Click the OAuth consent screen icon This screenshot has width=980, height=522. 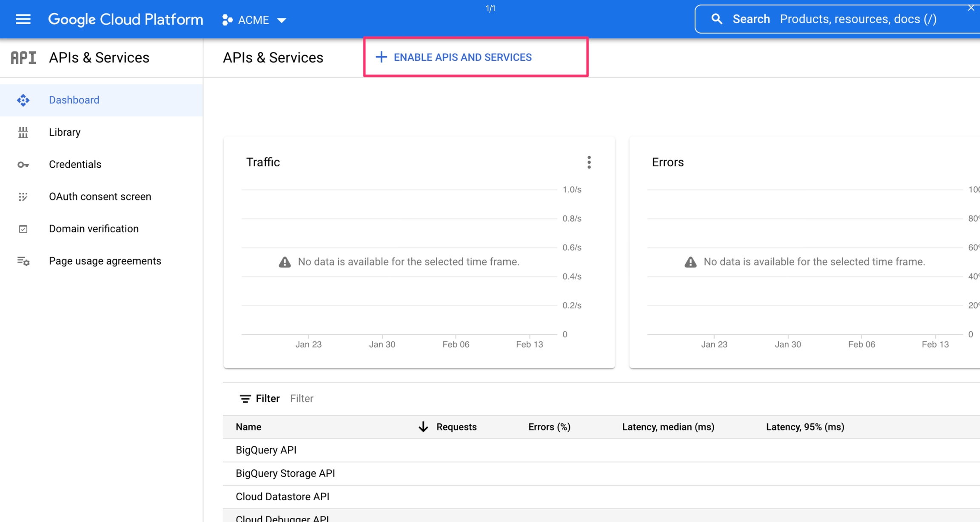pyautogui.click(x=23, y=197)
